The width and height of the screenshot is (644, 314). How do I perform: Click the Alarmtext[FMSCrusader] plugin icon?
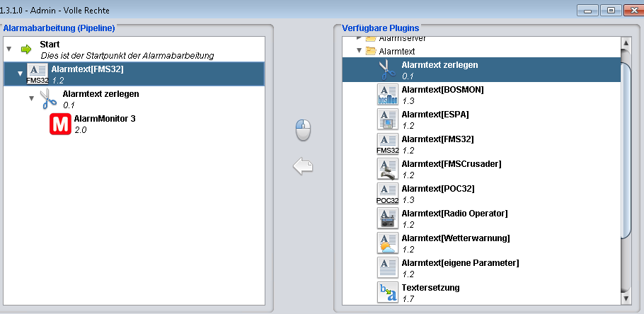coord(388,168)
